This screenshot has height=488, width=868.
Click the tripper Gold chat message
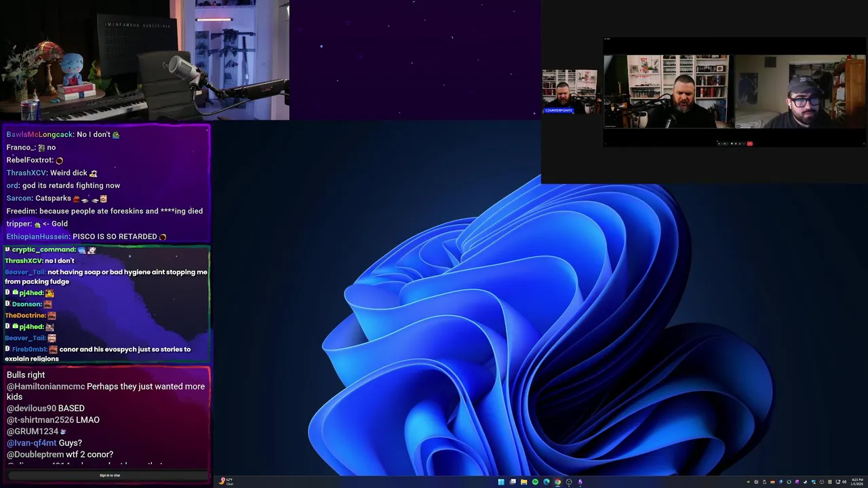click(x=37, y=224)
